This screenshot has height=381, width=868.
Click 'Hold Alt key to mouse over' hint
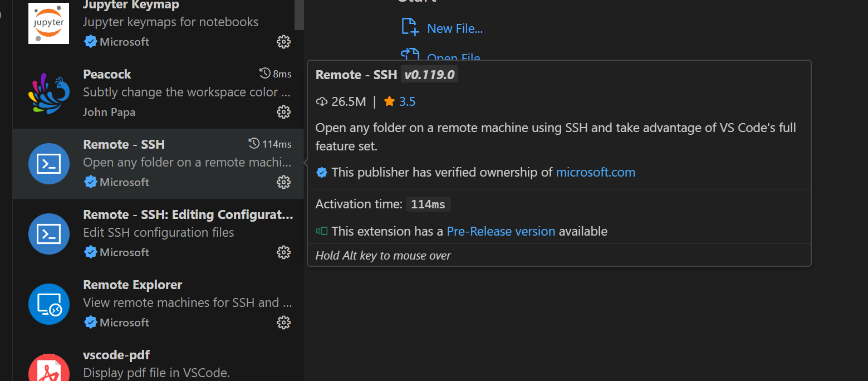point(383,256)
